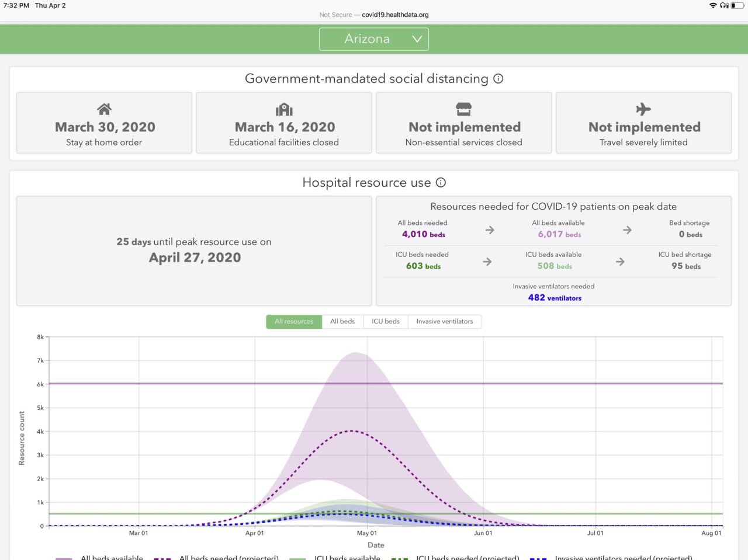Tap the battery icon in status bar
748x560 pixels.
coord(737,5)
